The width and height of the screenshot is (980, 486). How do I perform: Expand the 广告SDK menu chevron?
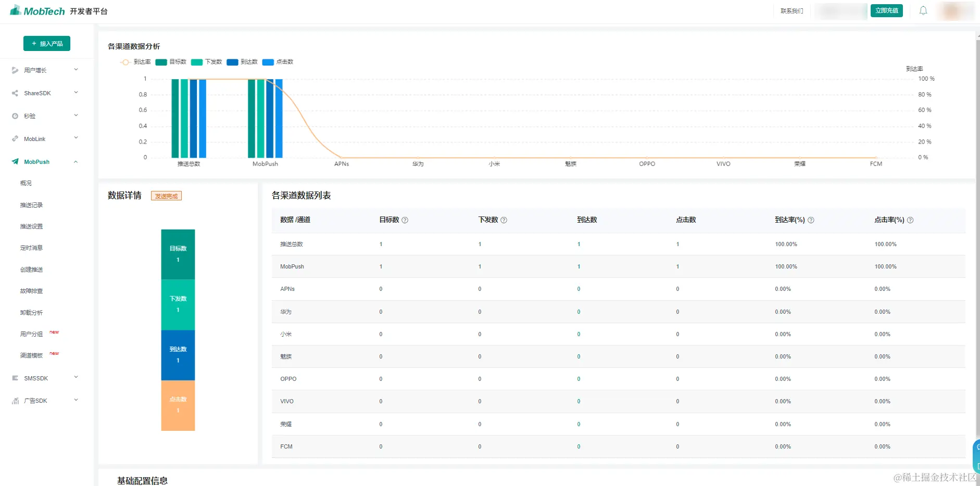tap(76, 400)
